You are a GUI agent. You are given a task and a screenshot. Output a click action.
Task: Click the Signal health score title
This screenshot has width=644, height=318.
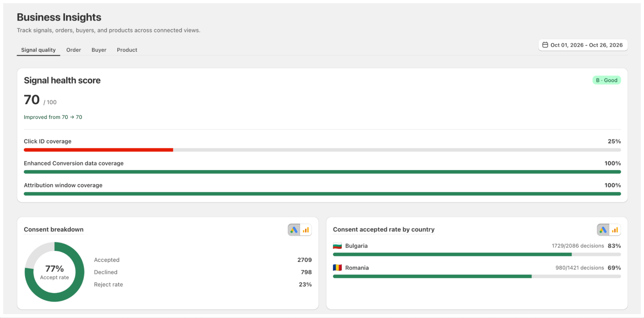tap(62, 80)
